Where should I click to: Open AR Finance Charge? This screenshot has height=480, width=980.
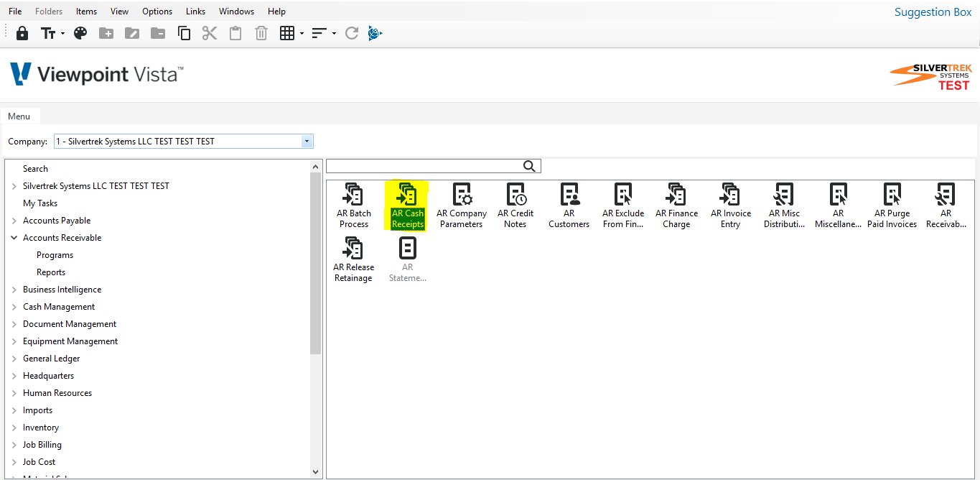(x=677, y=206)
